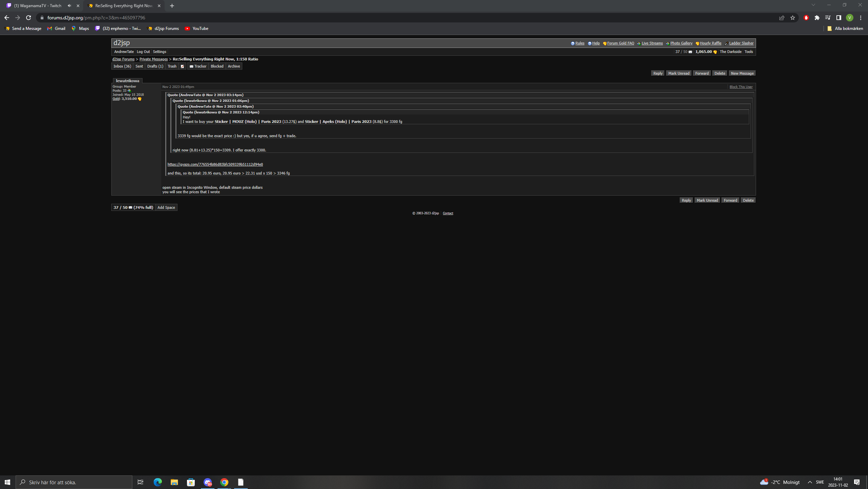The image size is (868, 489).
Task: Switch to the Drafts (1) folder
Action: point(155,66)
